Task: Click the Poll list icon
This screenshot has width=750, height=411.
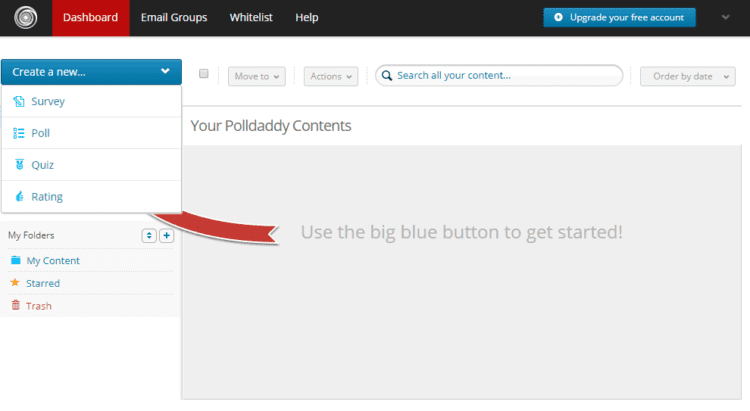Action: pyautogui.click(x=19, y=133)
